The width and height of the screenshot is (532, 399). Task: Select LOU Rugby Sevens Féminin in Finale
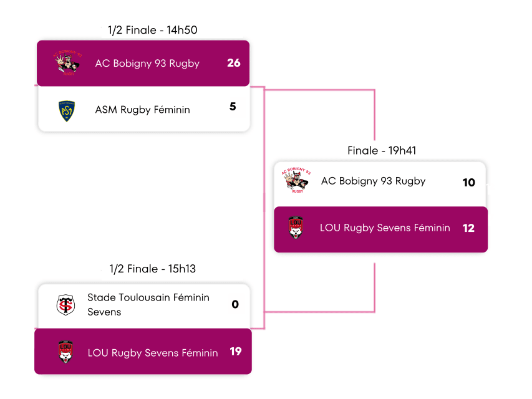385,228
